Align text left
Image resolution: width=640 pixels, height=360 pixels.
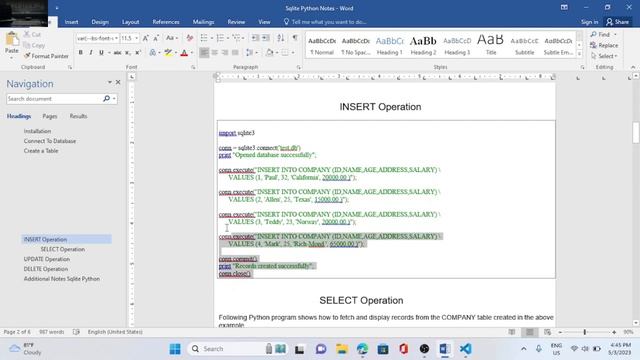(x=204, y=53)
